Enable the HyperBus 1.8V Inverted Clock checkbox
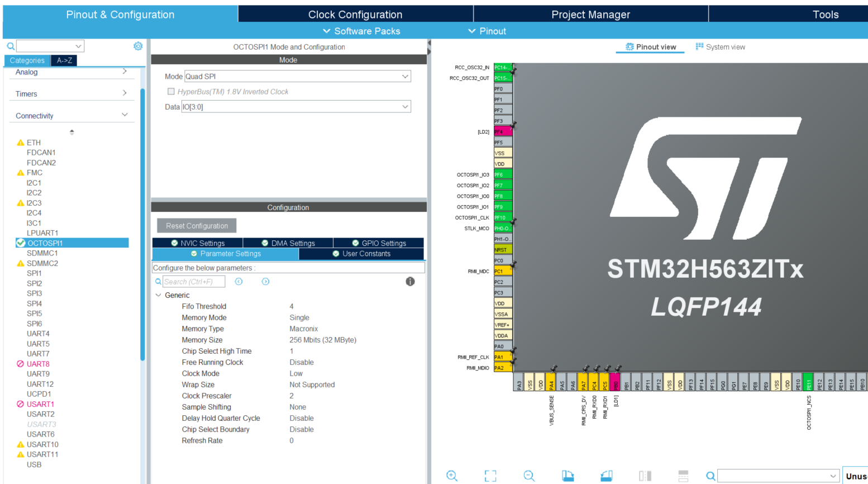 (x=171, y=92)
